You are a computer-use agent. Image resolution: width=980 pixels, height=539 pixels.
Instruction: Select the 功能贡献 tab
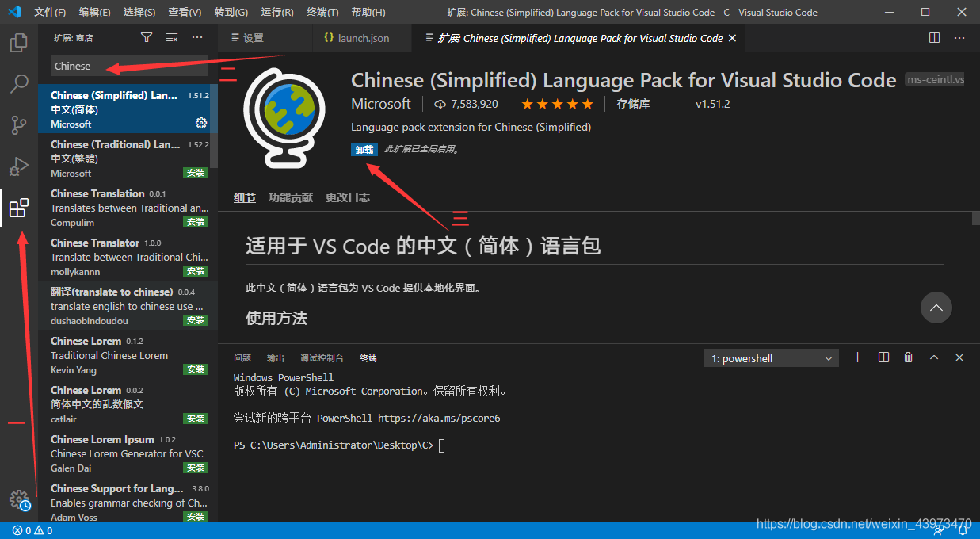pyautogui.click(x=291, y=197)
